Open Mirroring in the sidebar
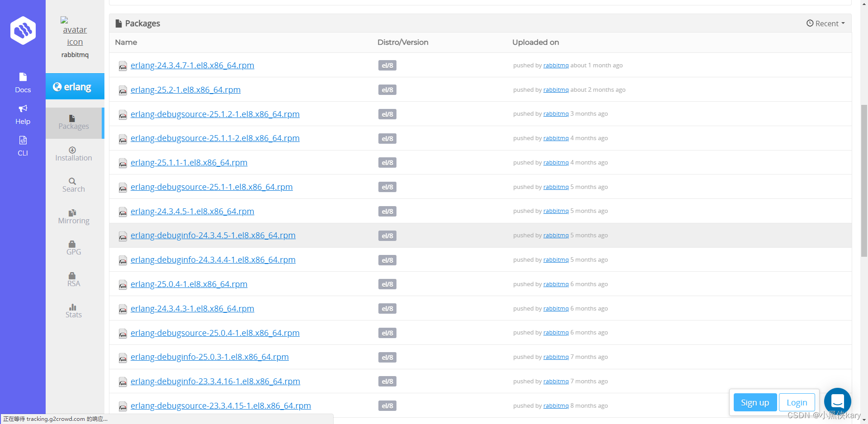 (74, 217)
